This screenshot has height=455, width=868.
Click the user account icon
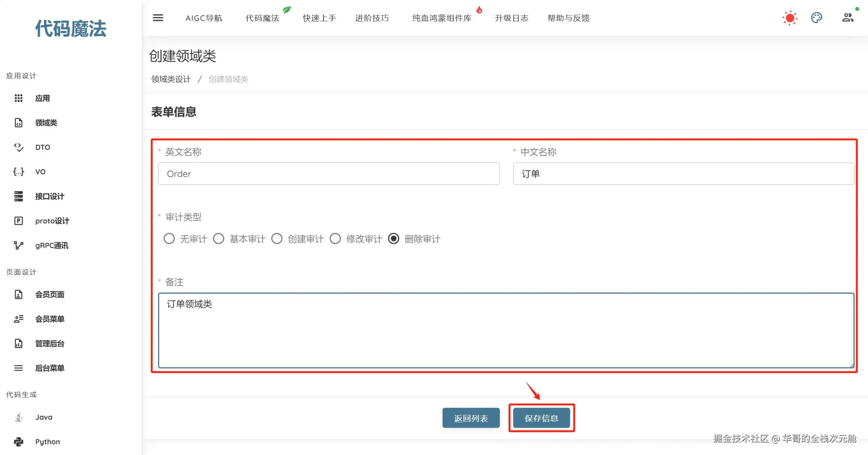[x=848, y=17]
